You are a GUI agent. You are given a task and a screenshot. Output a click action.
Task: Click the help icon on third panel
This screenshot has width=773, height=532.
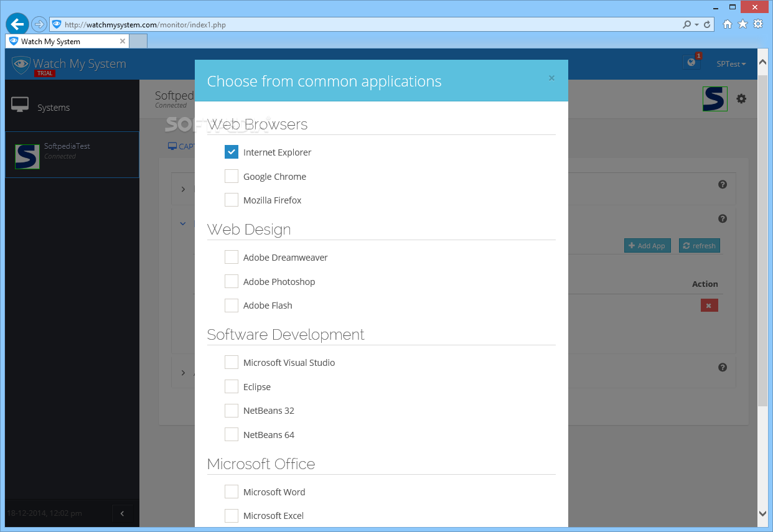(723, 367)
